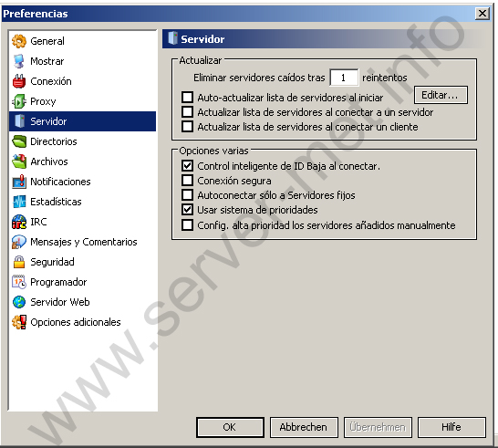Click the IRC globe icon
Screen dimensions: 498x448
click(x=19, y=222)
